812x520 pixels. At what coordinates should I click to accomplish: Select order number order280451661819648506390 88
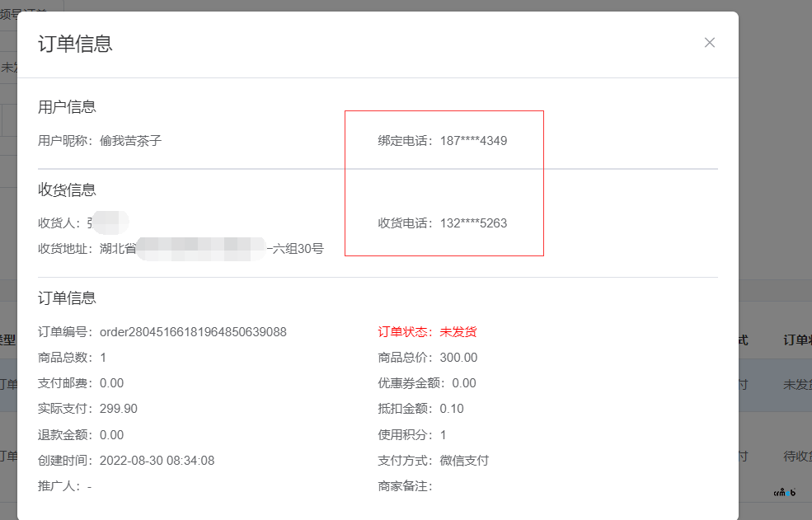click(193, 332)
